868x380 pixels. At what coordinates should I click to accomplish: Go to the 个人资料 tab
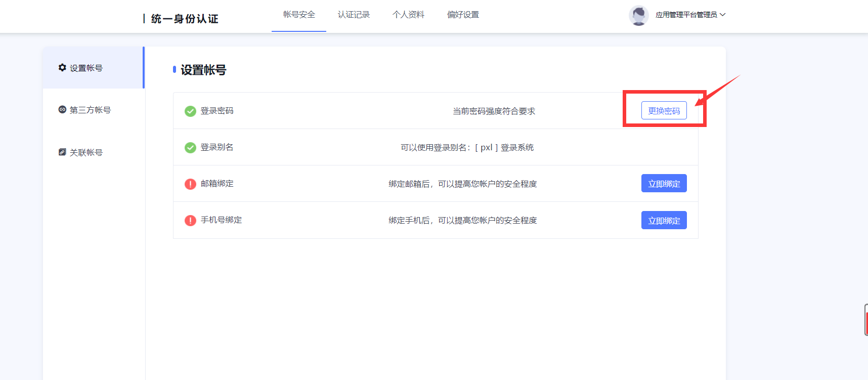coord(408,15)
